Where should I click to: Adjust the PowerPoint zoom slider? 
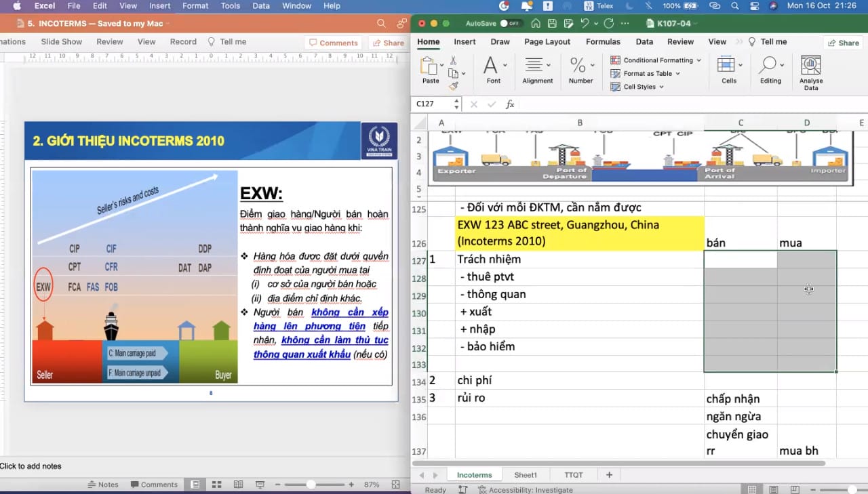(311, 485)
